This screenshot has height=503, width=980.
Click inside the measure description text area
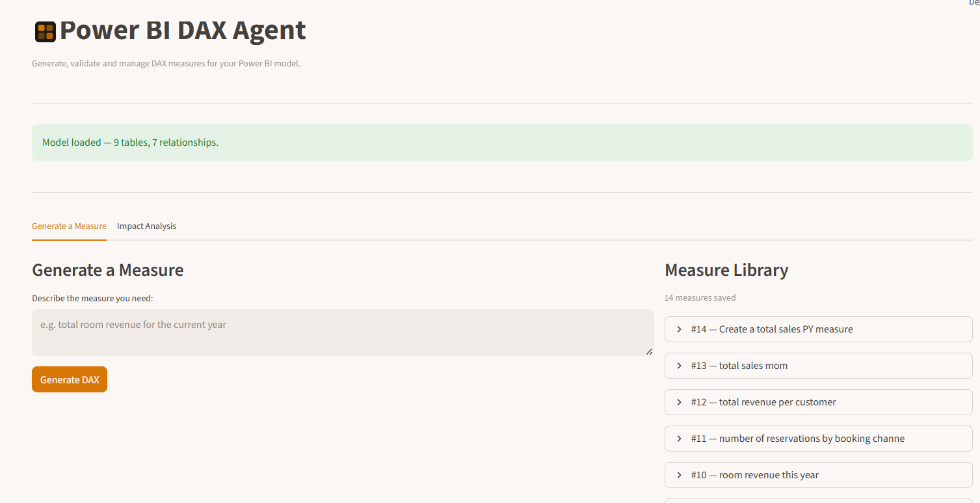343,332
